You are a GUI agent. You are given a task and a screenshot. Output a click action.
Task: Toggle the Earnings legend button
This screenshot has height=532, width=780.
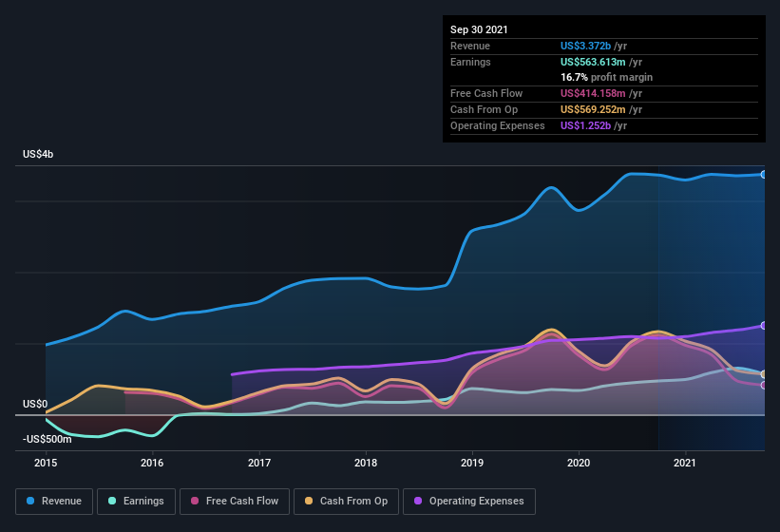[136, 502]
